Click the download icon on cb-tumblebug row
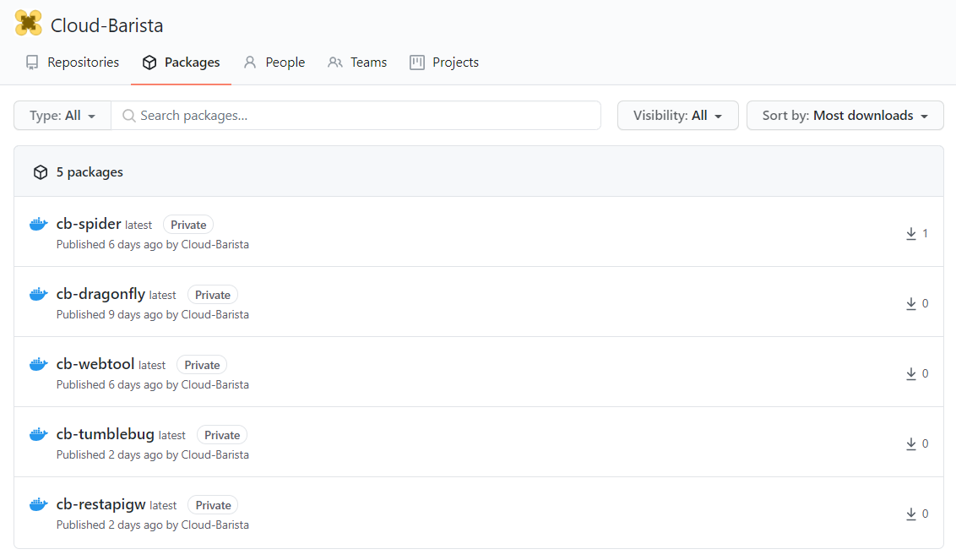The height and width of the screenshot is (560, 956). pos(911,444)
